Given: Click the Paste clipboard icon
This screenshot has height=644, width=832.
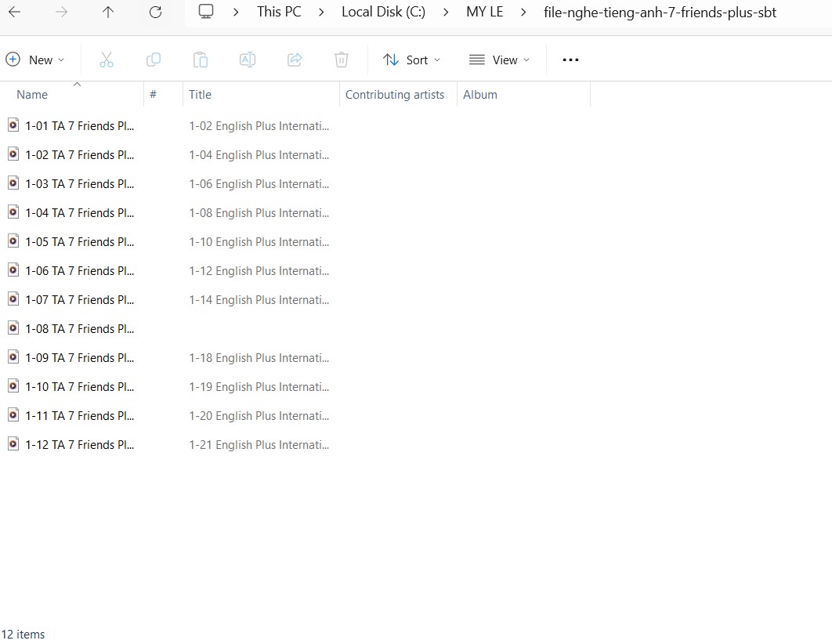Looking at the screenshot, I should pos(201,60).
